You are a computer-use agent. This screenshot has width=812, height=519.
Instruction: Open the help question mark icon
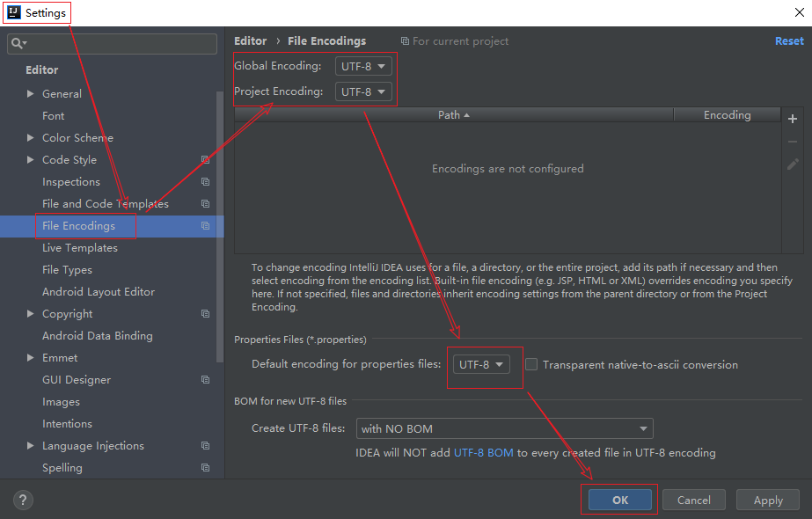(x=23, y=500)
